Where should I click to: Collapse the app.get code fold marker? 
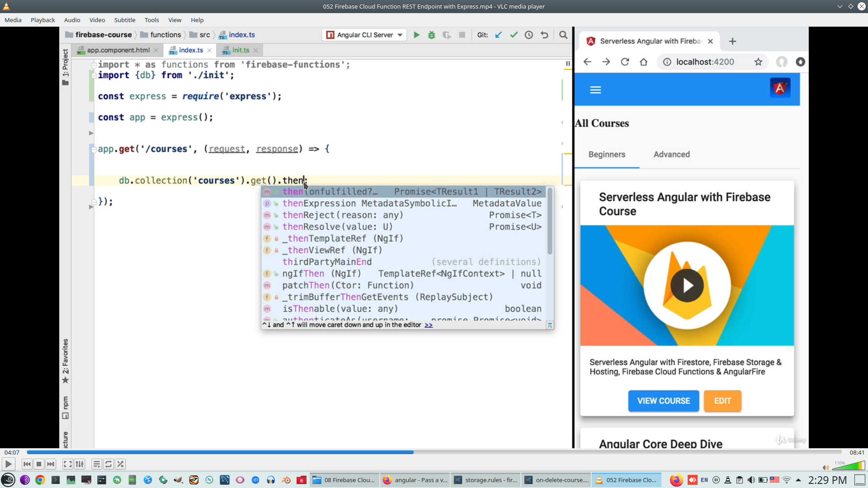click(94, 150)
